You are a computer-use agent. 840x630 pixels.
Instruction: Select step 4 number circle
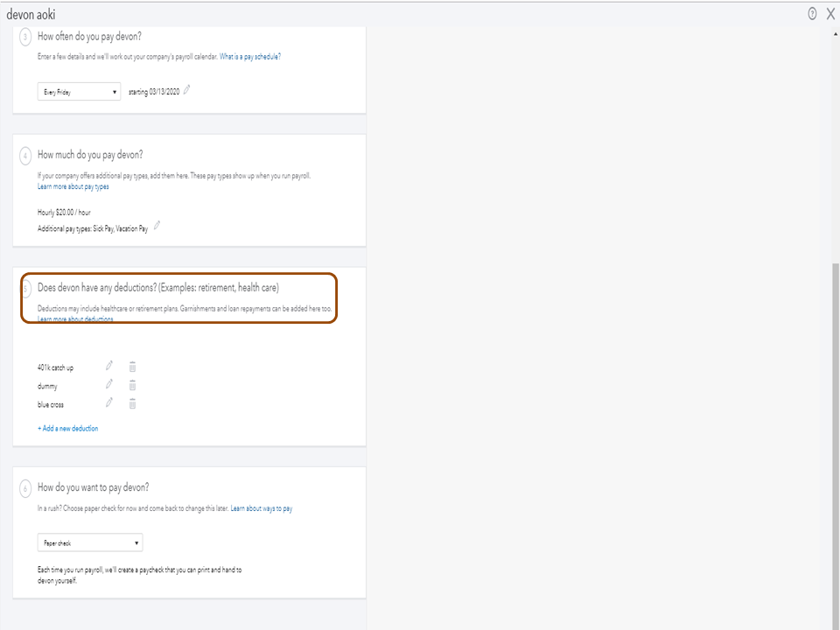[x=25, y=156]
